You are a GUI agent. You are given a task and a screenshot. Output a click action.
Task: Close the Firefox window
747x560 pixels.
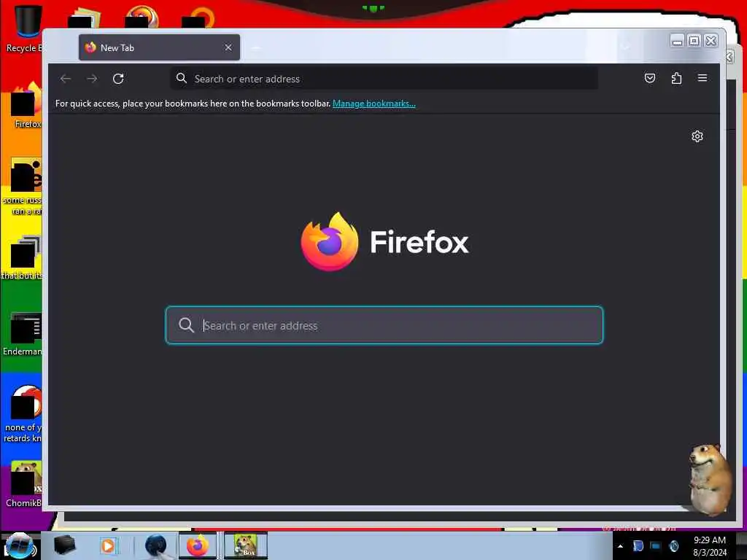(711, 42)
